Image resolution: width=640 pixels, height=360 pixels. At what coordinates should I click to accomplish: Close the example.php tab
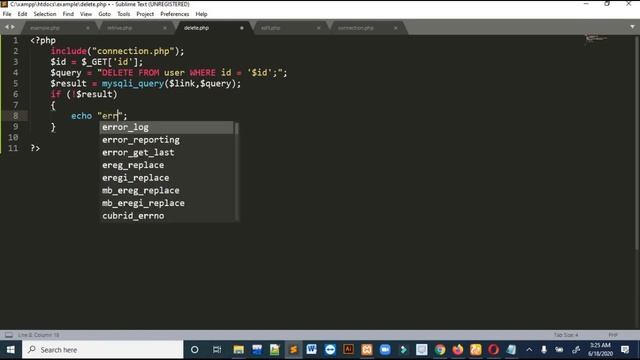(x=88, y=28)
